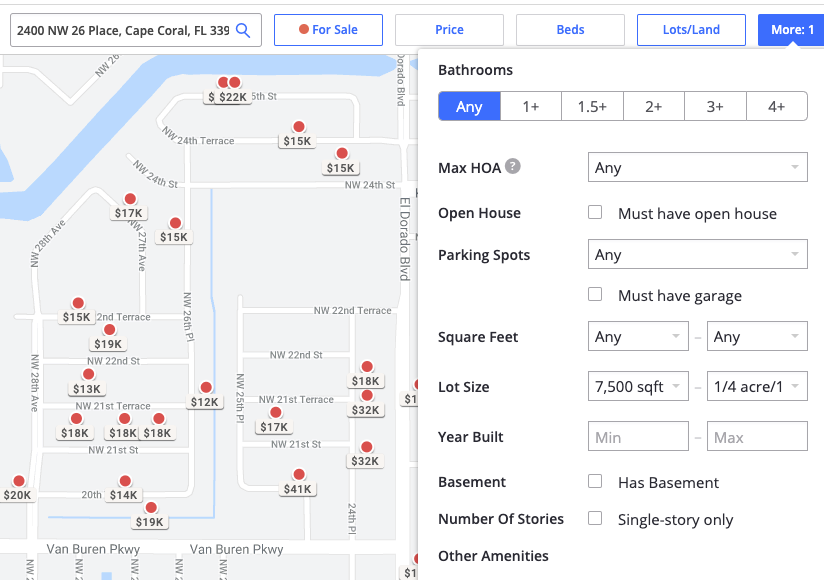The width and height of the screenshot is (824, 580).
Task: Click the Year Built Min field
Action: (x=638, y=437)
